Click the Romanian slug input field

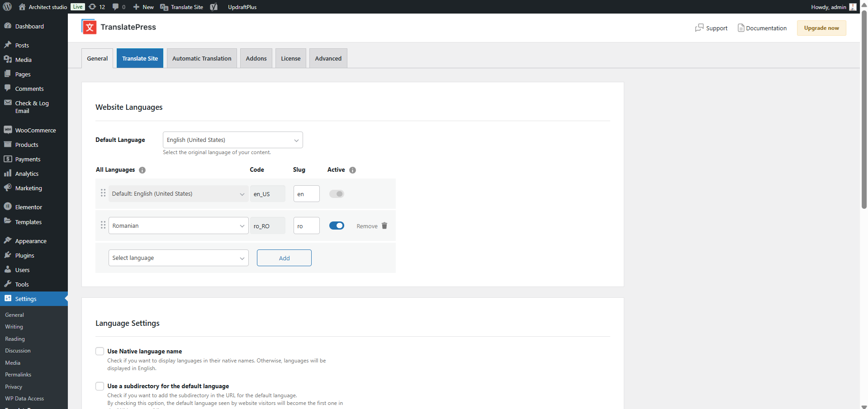[306, 226]
